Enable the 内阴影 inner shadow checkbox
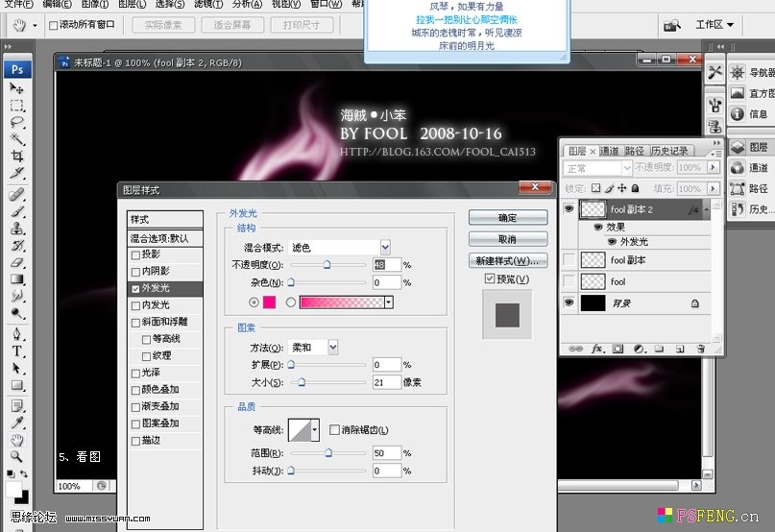 [x=135, y=272]
